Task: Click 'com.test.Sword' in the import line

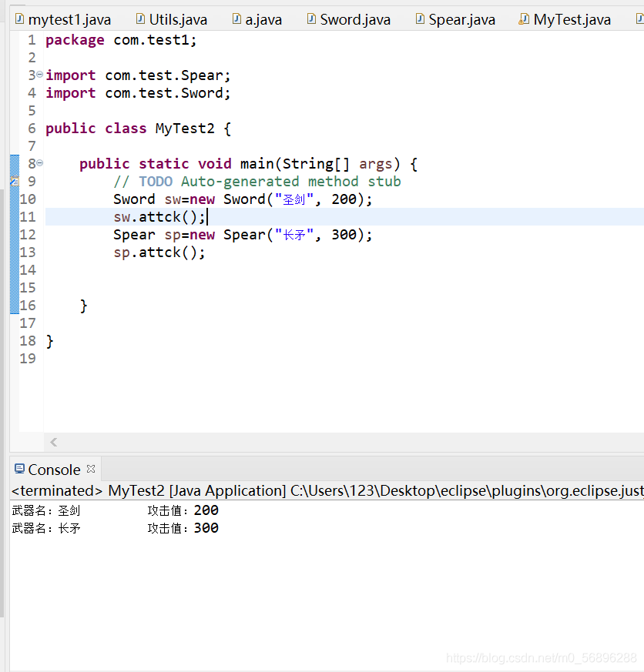Action: pos(164,93)
